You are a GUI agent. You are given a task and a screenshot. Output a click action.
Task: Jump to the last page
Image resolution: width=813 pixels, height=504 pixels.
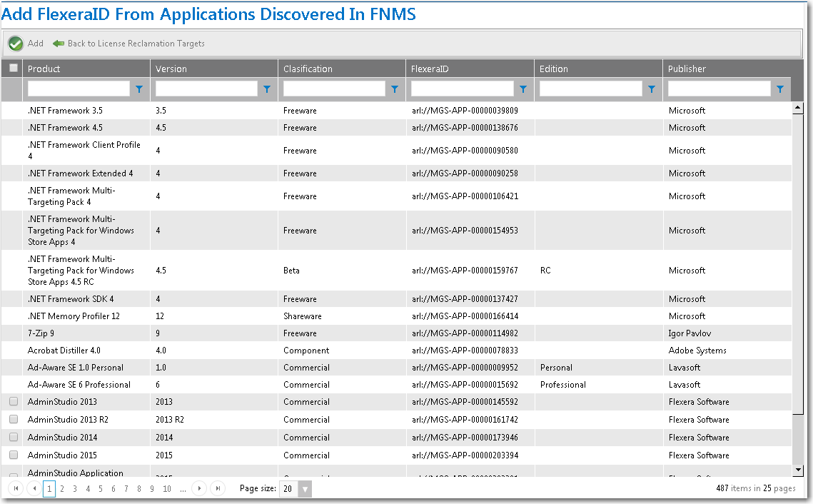(x=218, y=489)
